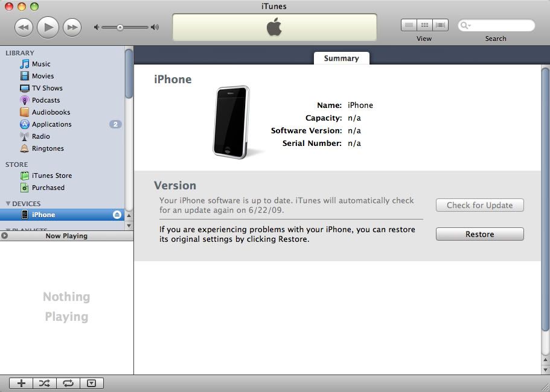Switch to Grid view
This screenshot has width=550, height=392.
[x=424, y=25]
